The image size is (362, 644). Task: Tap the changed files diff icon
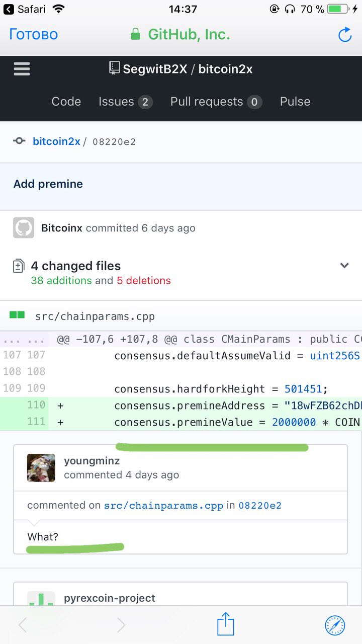pos(19,266)
